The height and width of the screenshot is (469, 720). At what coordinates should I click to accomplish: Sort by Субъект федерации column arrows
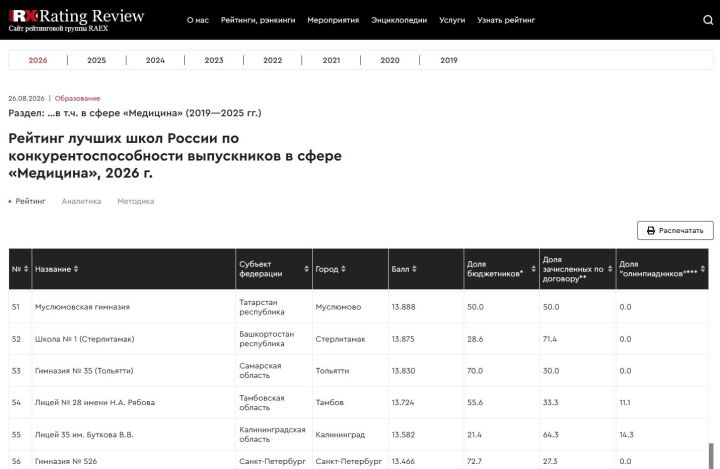[306, 269]
